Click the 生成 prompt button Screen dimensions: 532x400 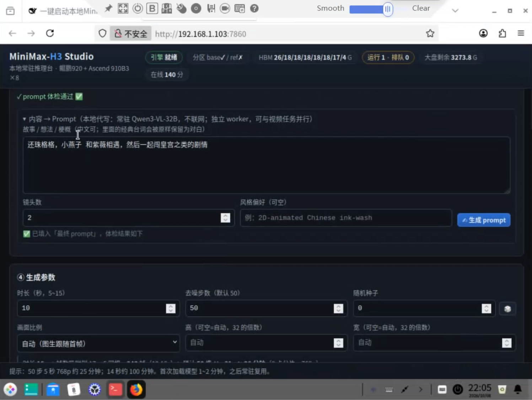pyautogui.click(x=484, y=220)
